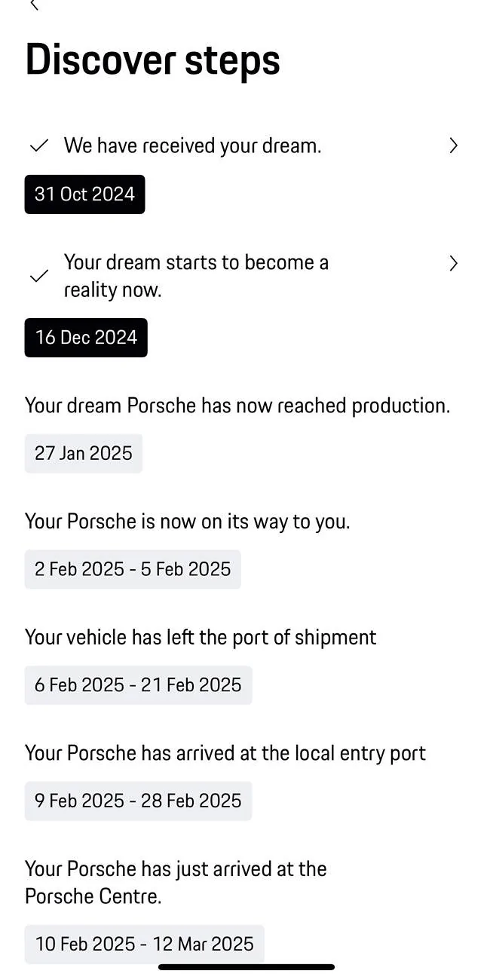The width and height of the screenshot is (493, 980).
Task: Click the Porsche on its way step text
Action: (x=187, y=521)
